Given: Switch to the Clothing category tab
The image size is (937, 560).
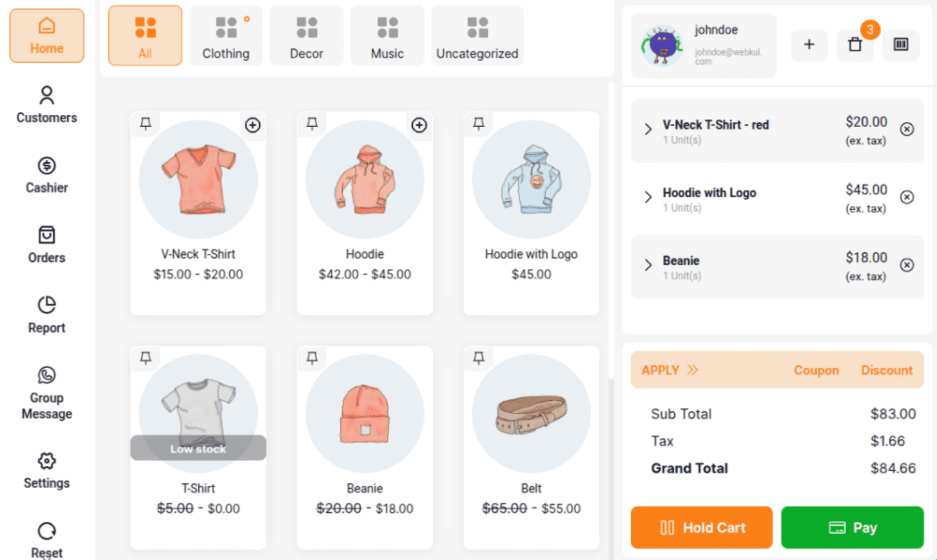Looking at the screenshot, I should [226, 36].
